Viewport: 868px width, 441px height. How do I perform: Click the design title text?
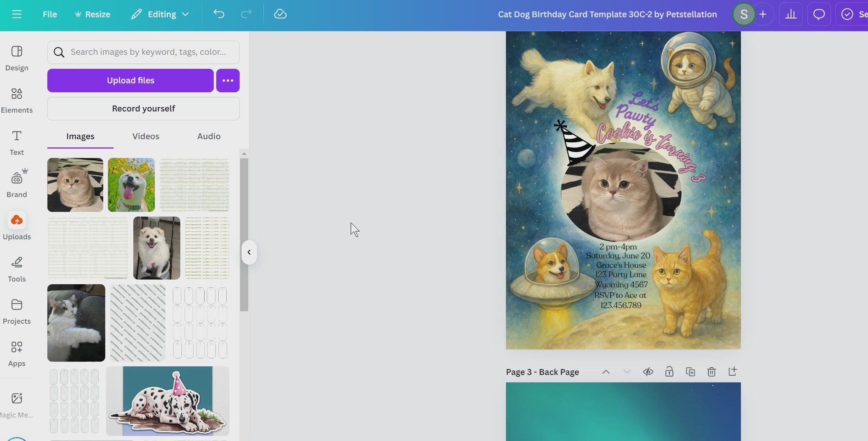(x=607, y=14)
